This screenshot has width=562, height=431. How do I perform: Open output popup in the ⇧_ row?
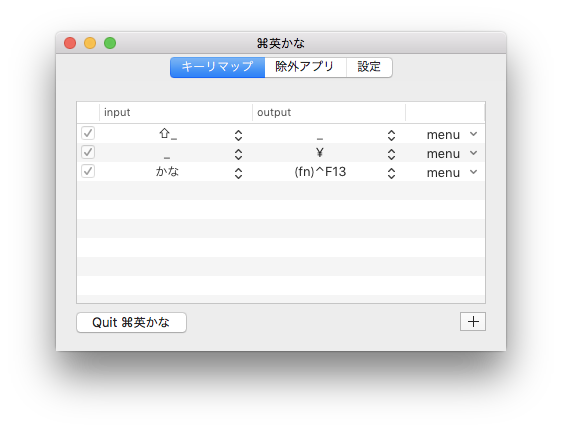point(391,135)
